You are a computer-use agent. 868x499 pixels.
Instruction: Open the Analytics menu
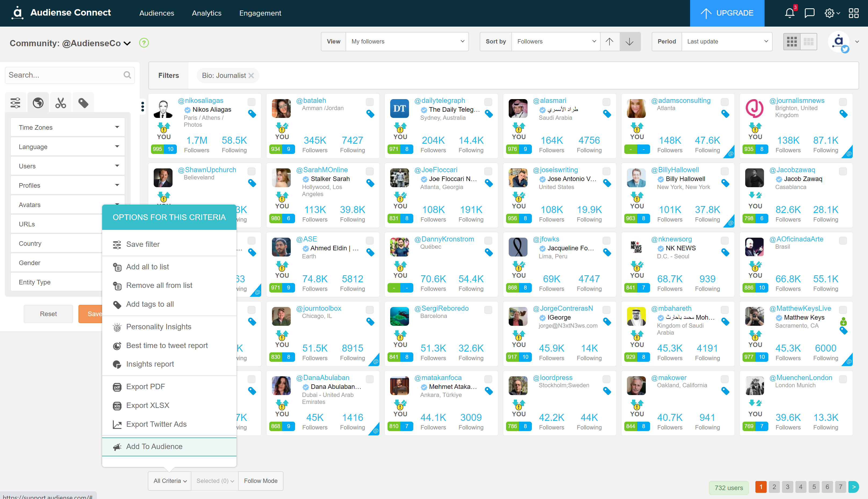[x=207, y=13]
